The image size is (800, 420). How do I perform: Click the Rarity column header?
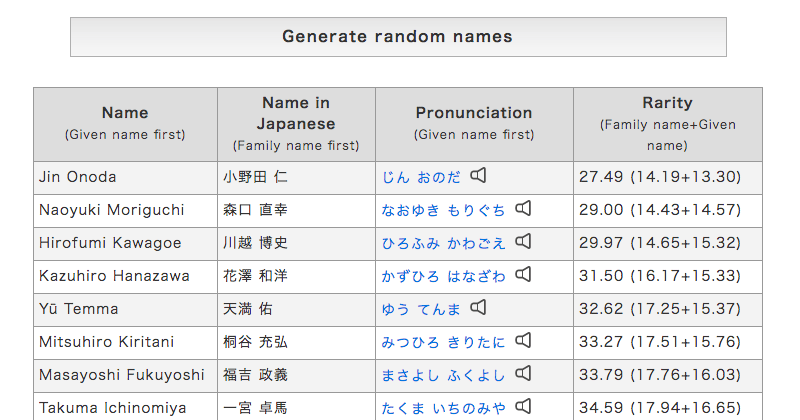[x=668, y=125]
